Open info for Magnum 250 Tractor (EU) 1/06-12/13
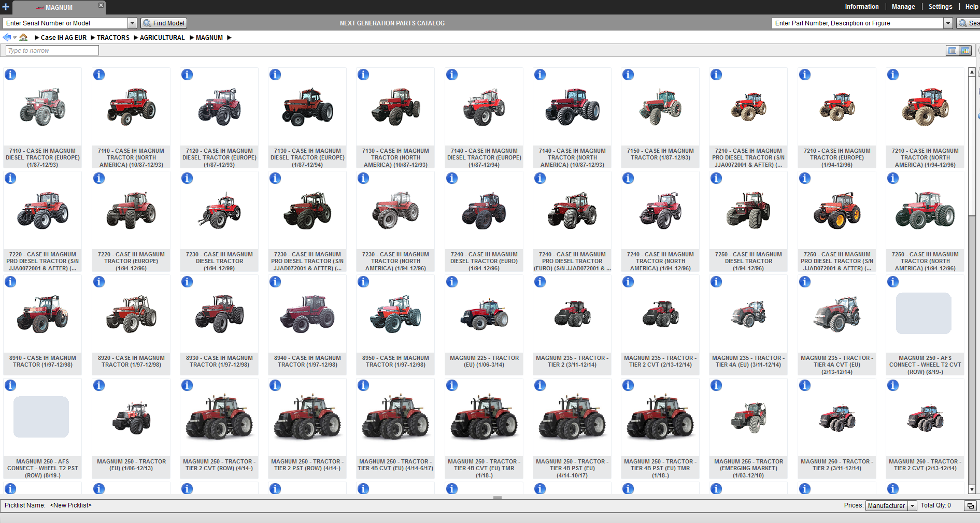Screen dimensions: 980x523 tap(99, 385)
